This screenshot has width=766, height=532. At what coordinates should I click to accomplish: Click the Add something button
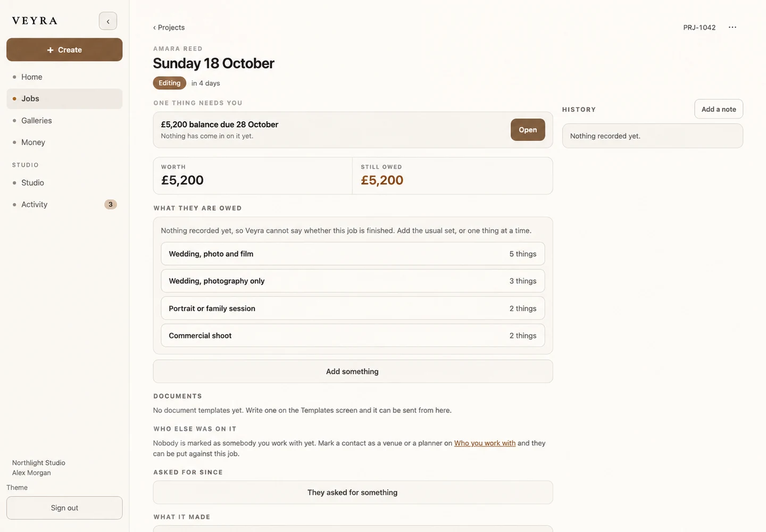(353, 371)
